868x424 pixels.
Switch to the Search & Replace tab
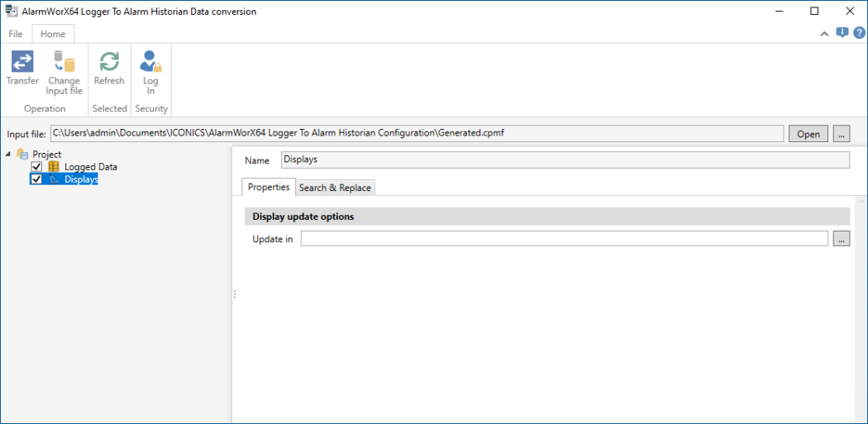pos(335,188)
